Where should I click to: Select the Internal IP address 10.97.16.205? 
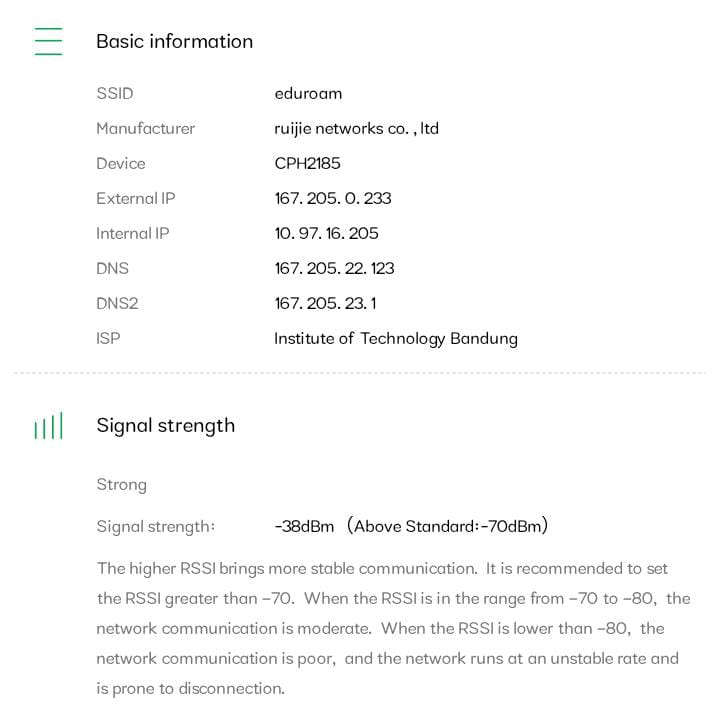click(326, 233)
